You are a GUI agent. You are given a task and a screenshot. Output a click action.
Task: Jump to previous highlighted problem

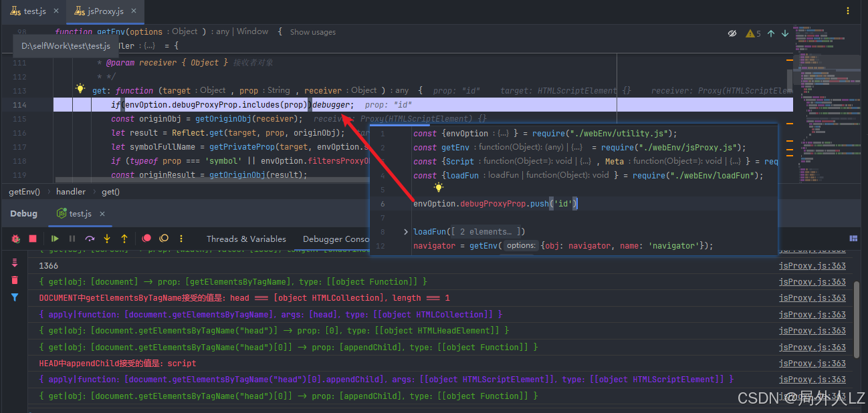771,33
